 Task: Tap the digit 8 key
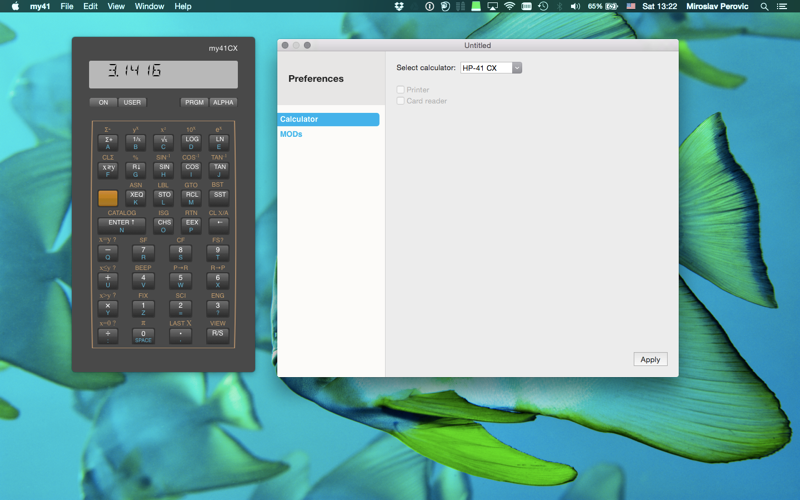click(181, 253)
